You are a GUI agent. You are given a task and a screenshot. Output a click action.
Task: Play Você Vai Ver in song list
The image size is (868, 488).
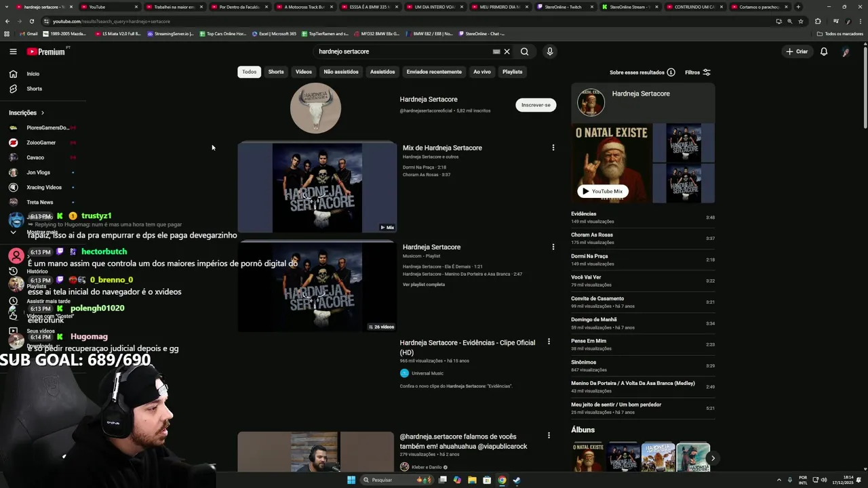pyautogui.click(x=642, y=281)
